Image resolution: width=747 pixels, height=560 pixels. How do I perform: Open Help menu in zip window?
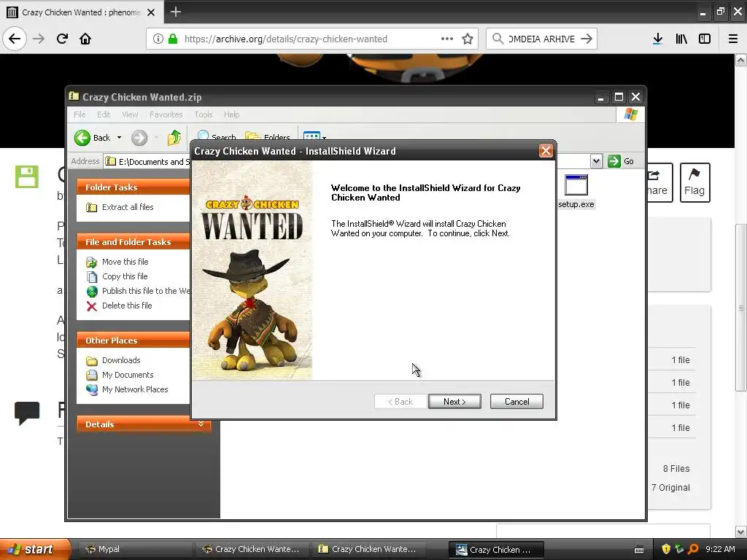231,114
